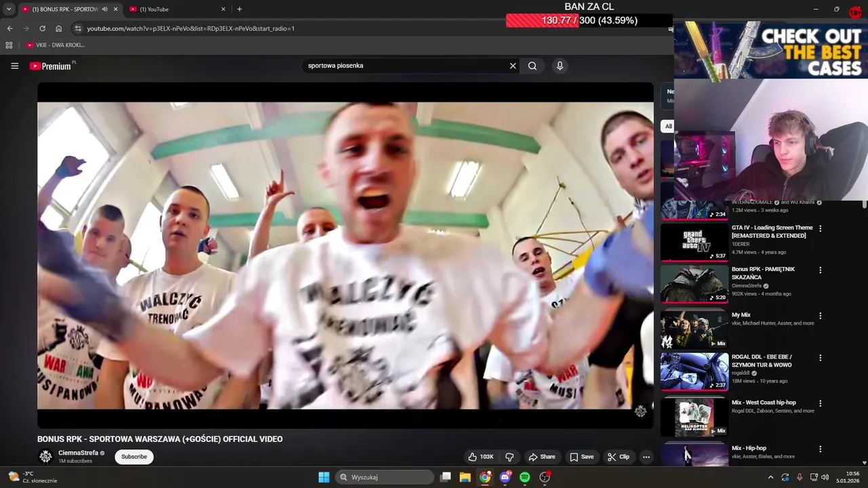The height and width of the screenshot is (488, 868).
Task: Switch to Chrome in the taskbar
Action: pos(485,477)
